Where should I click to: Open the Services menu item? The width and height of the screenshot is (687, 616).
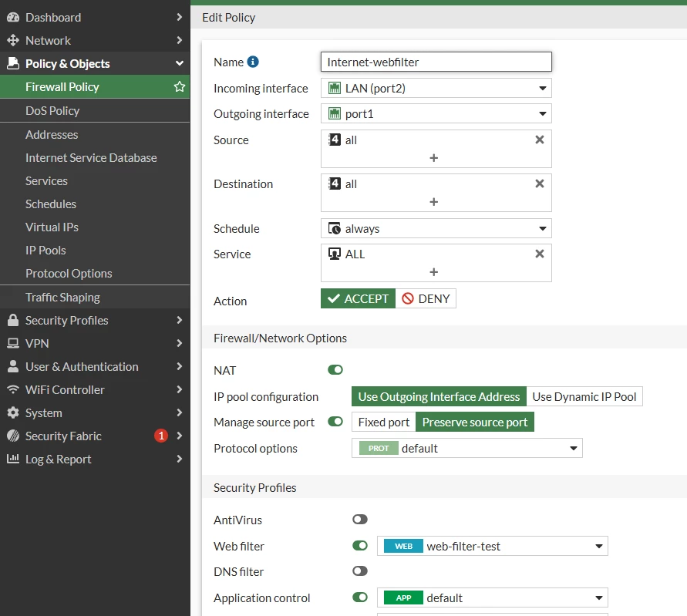(x=95, y=181)
